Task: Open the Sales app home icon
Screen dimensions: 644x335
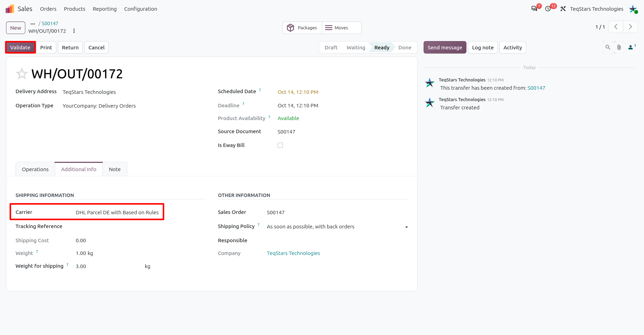Action: (10, 9)
